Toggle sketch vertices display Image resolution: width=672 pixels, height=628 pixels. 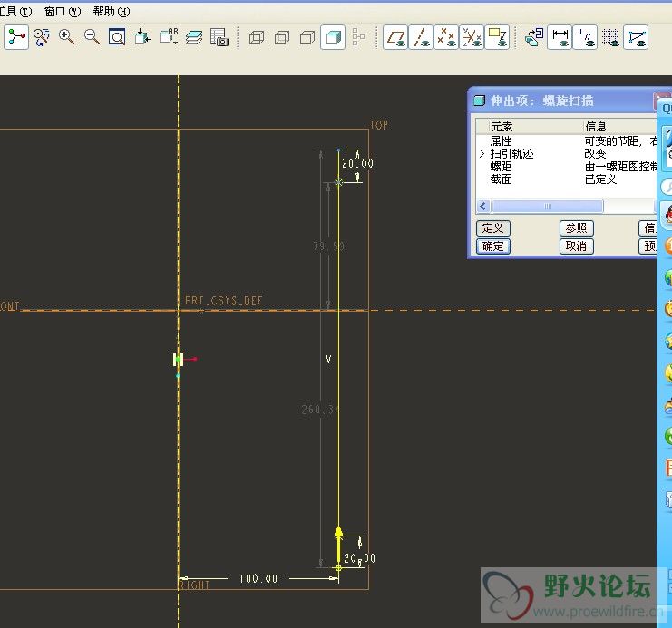[636, 37]
